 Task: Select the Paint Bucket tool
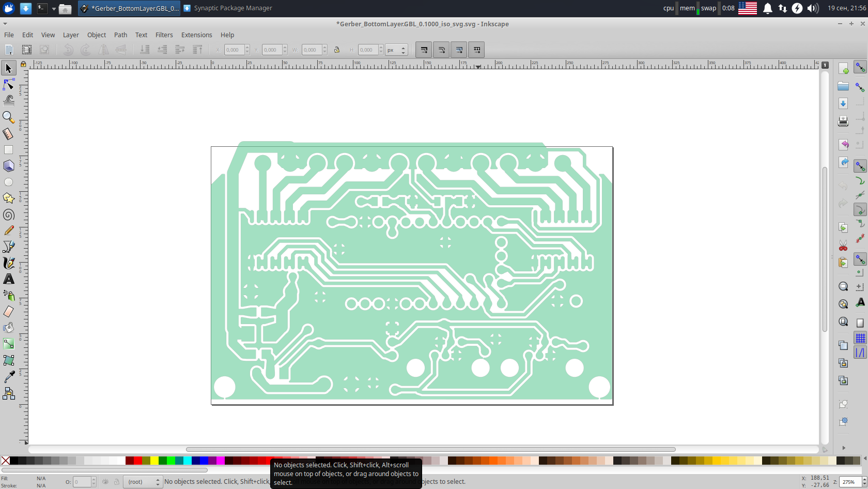pyautogui.click(x=9, y=328)
